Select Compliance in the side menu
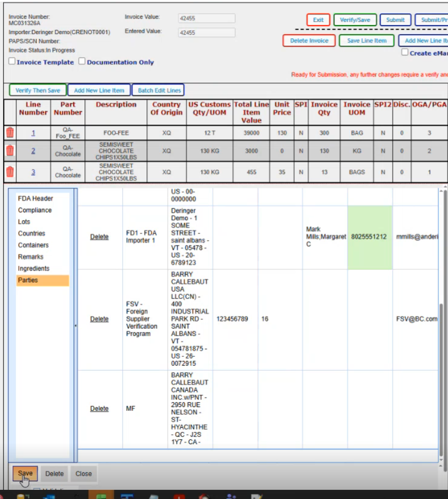Image resolution: width=448 pixels, height=499 pixels. click(35, 210)
